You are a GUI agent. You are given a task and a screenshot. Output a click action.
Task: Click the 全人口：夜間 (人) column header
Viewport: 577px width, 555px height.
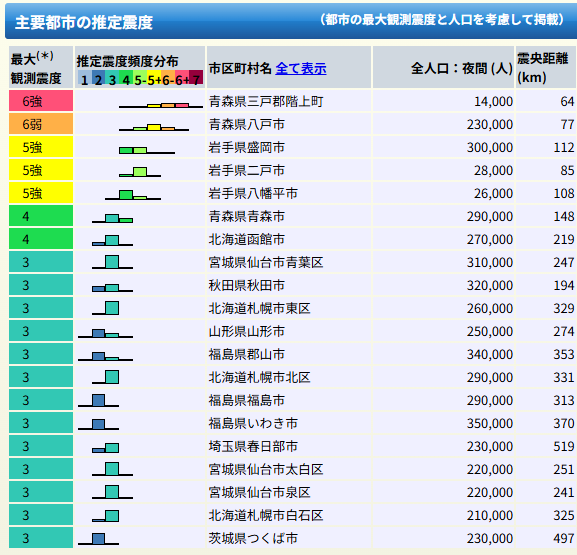[443, 67]
